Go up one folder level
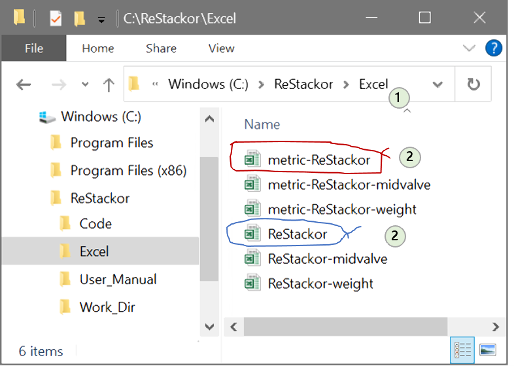The image size is (514, 366). (x=108, y=85)
